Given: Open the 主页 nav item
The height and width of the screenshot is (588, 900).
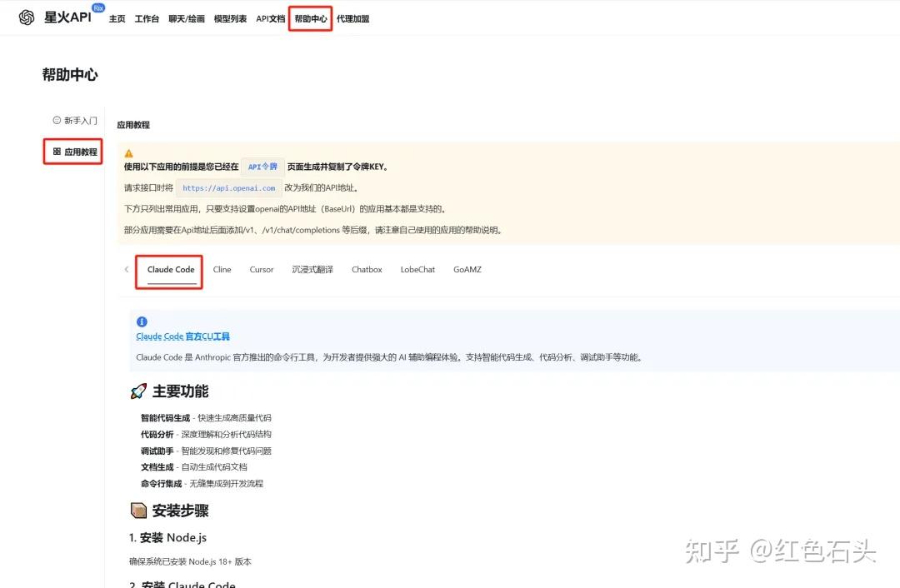Looking at the screenshot, I should (117, 19).
